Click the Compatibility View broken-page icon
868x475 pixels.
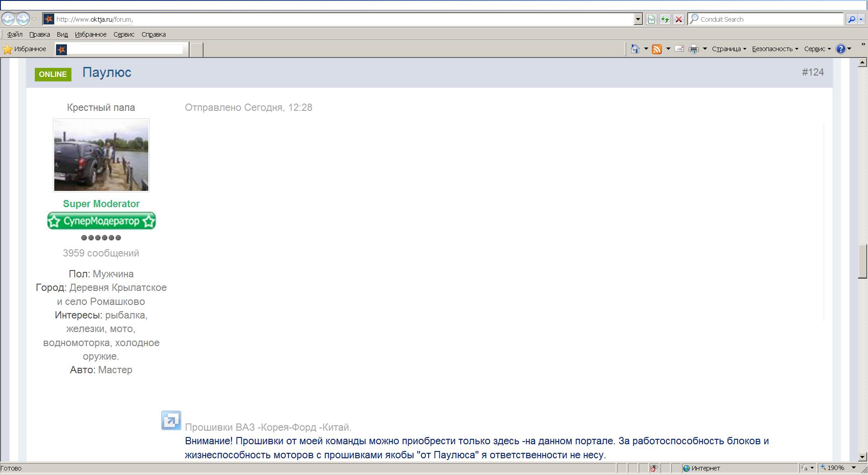pyautogui.click(x=651, y=19)
